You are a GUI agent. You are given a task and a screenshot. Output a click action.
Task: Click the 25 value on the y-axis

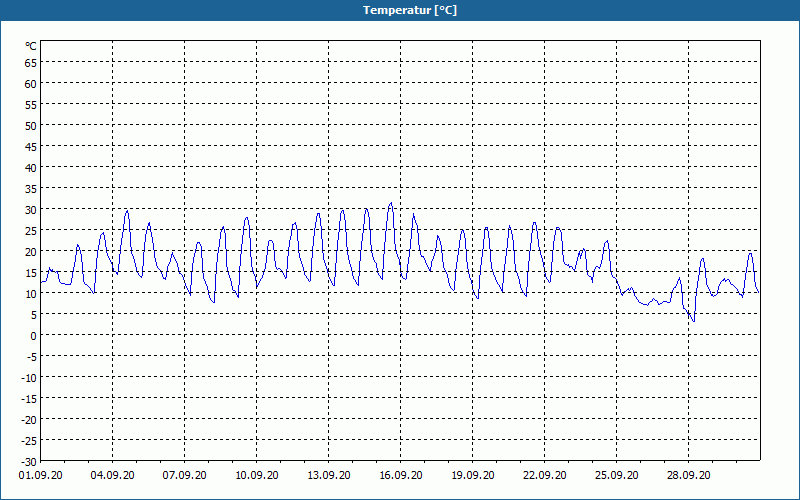coord(31,231)
